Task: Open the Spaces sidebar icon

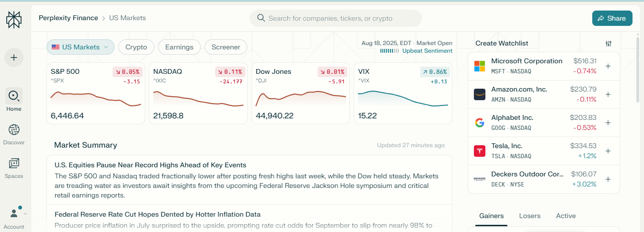Action: 14,163
